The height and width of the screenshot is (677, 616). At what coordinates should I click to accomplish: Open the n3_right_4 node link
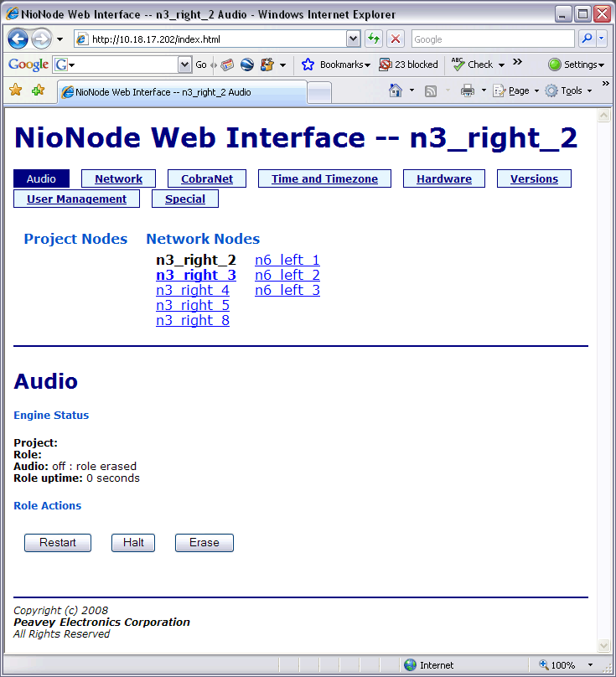[193, 290]
